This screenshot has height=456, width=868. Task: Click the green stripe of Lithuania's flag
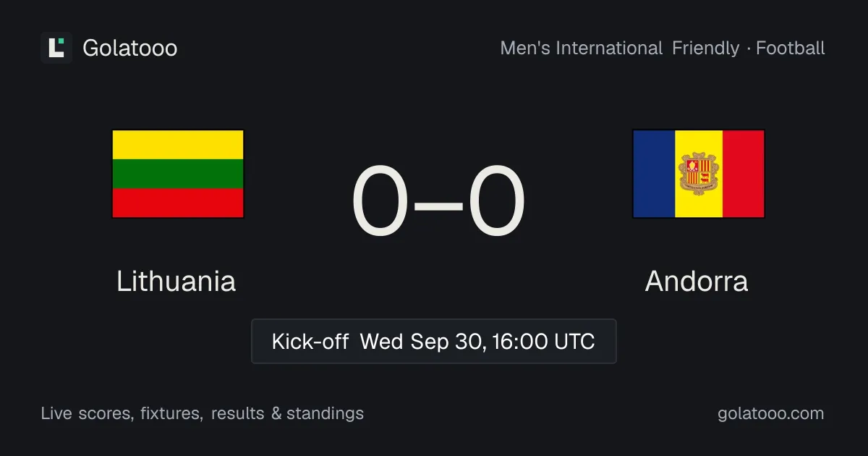point(178,174)
